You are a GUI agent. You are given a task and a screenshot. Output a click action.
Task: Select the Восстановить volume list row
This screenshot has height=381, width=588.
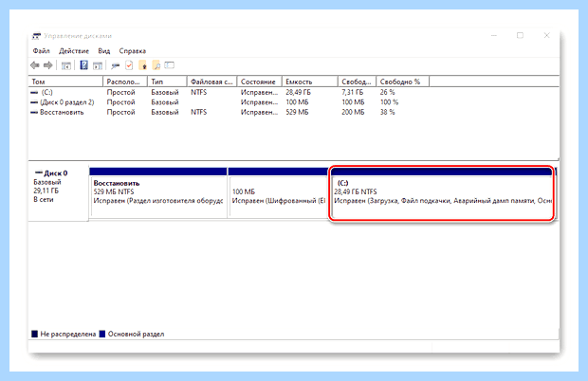point(294,112)
